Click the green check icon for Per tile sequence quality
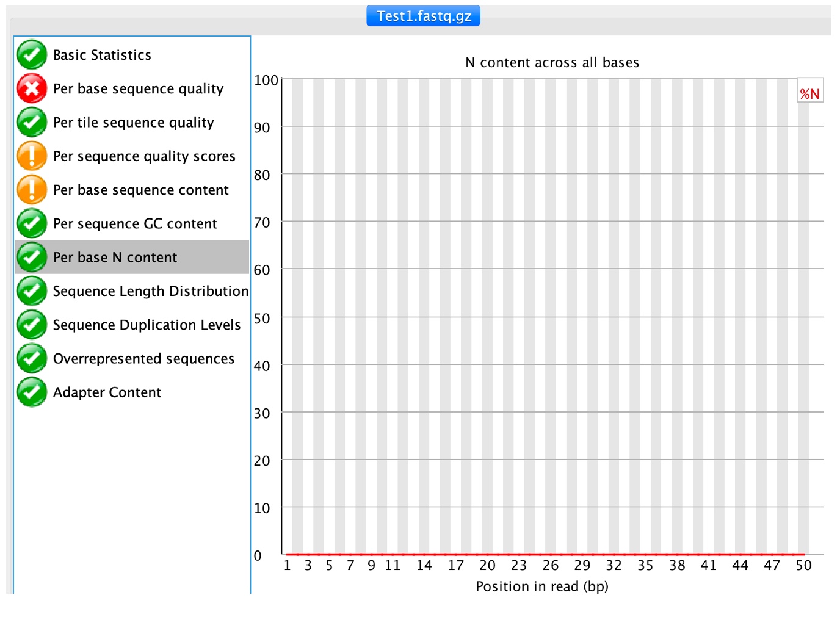This screenshot has height=617, width=840. pyautogui.click(x=32, y=122)
